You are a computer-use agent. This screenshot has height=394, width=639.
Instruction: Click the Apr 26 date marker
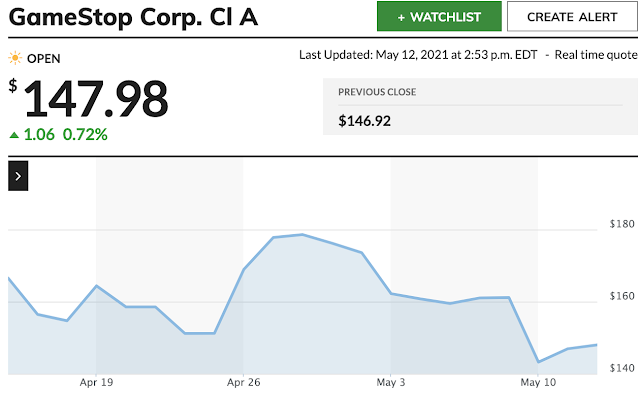point(243,383)
